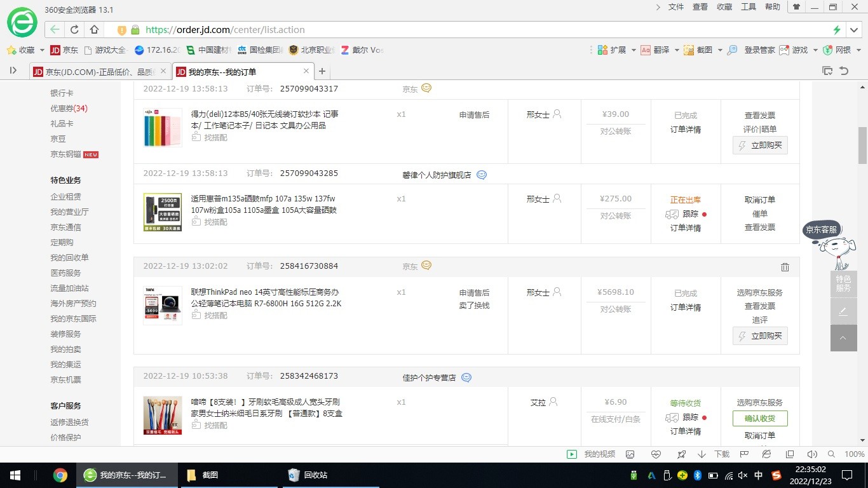The height and width of the screenshot is (488, 868).
Task: Expand the 网银 dropdown arrow
Action: 858,50
